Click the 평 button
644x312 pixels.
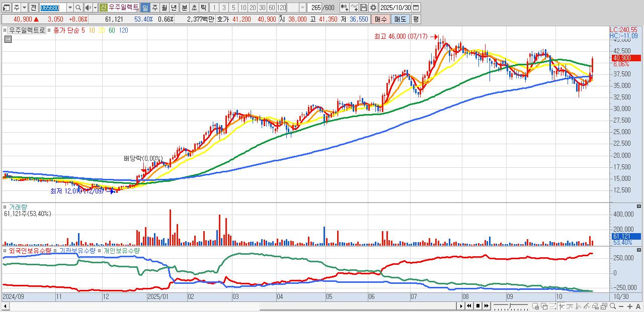point(416,19)
